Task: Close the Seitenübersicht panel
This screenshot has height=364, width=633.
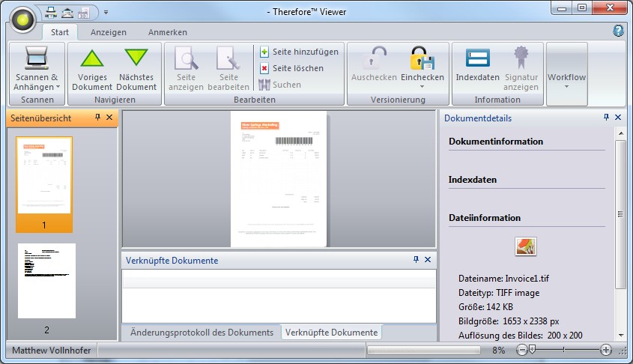Action: (109, 118)
